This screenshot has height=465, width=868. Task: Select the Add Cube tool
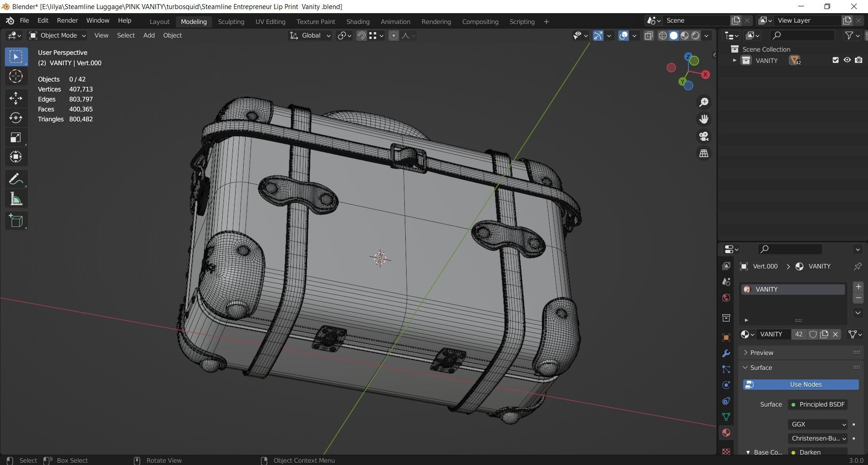point(16,221)
